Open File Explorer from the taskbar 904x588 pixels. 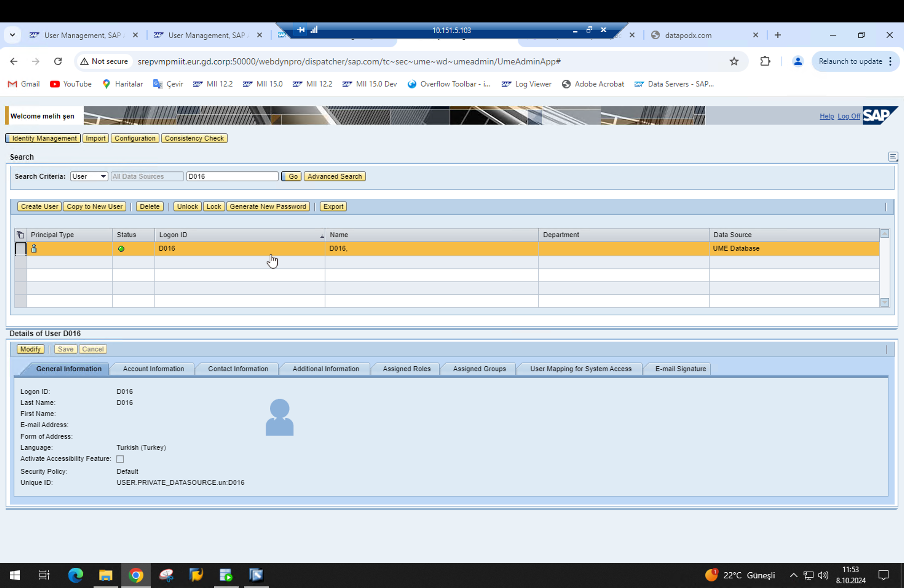[x=105, y=575]
